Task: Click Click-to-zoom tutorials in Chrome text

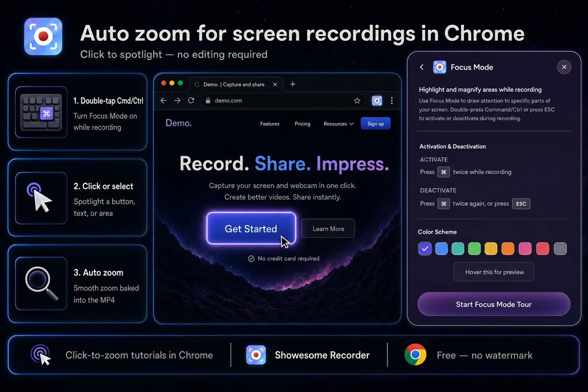Action: click(x=139, y=355)
